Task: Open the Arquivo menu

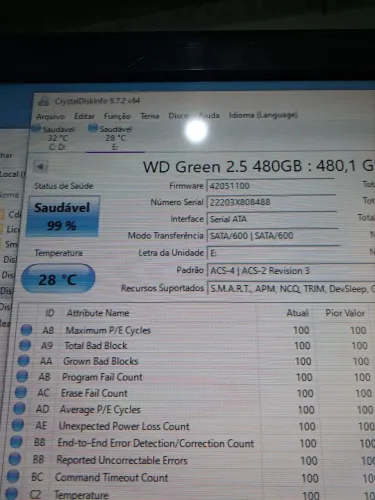Action: (x=50, y=116)
